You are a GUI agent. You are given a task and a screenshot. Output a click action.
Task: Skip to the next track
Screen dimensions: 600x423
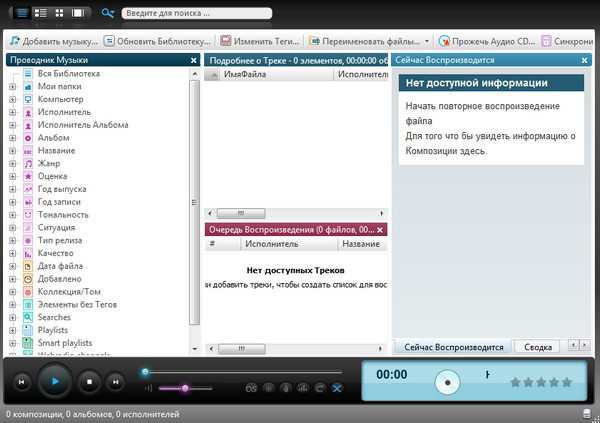click(x=116, y=381)
